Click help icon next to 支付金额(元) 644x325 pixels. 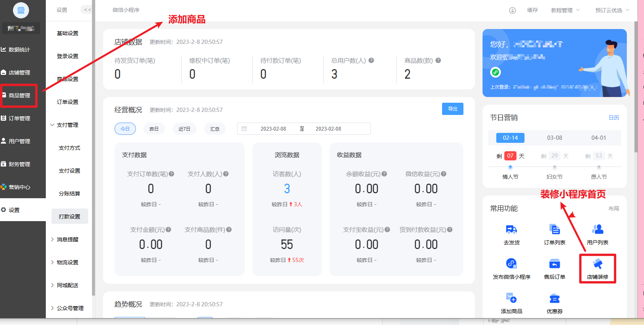pyautogui.click(x=168, y=230)
